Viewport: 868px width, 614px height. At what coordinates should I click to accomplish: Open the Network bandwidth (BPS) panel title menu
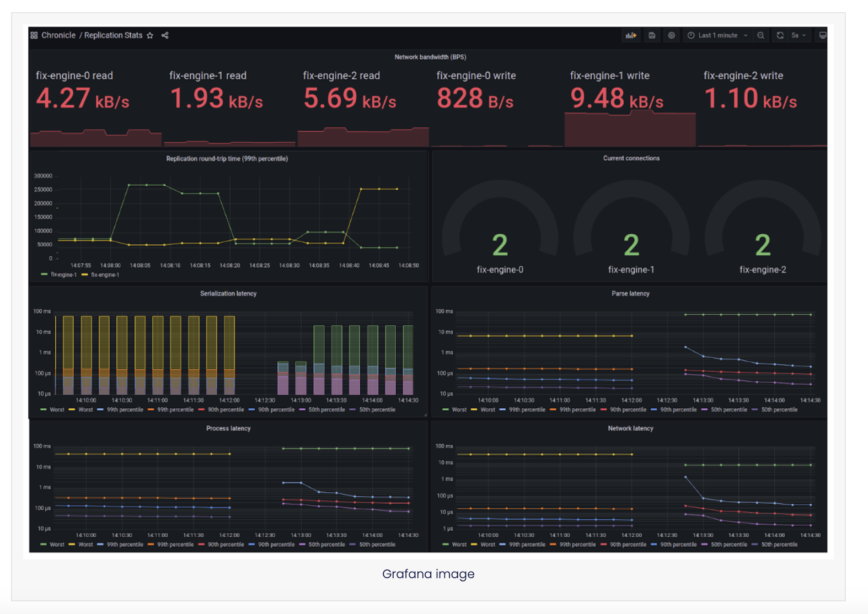click(x=430, y=57)
